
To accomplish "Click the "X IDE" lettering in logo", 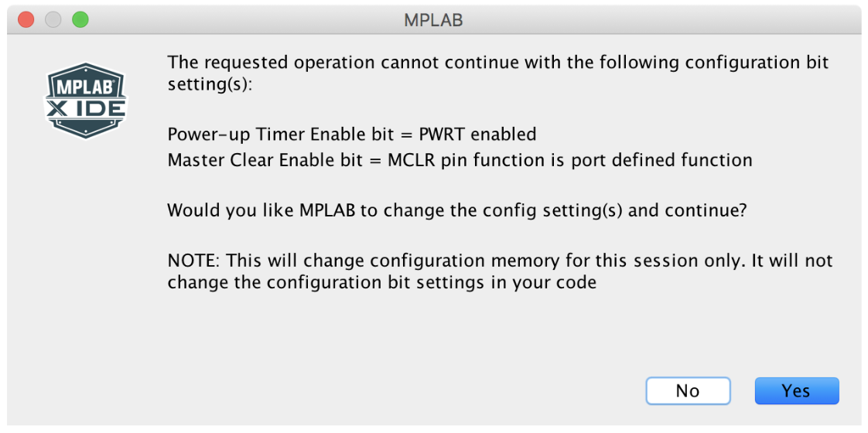I will (86, 109).
